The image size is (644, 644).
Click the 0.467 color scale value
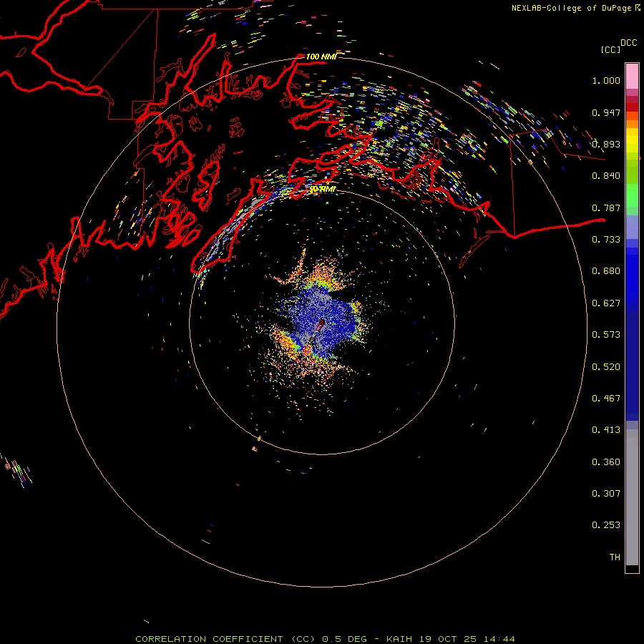coord(606,399)
